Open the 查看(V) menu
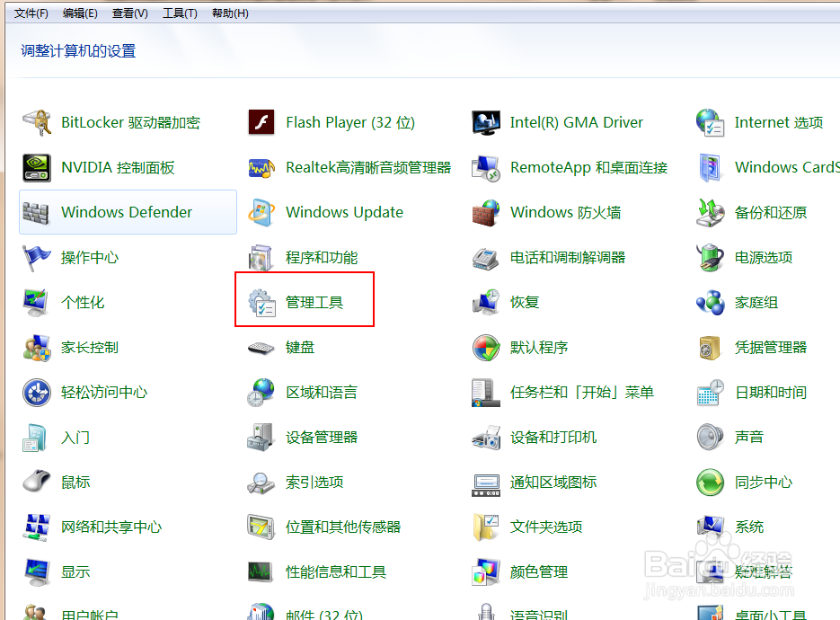Viewport: 840px width, 620px height. point(129,13)
